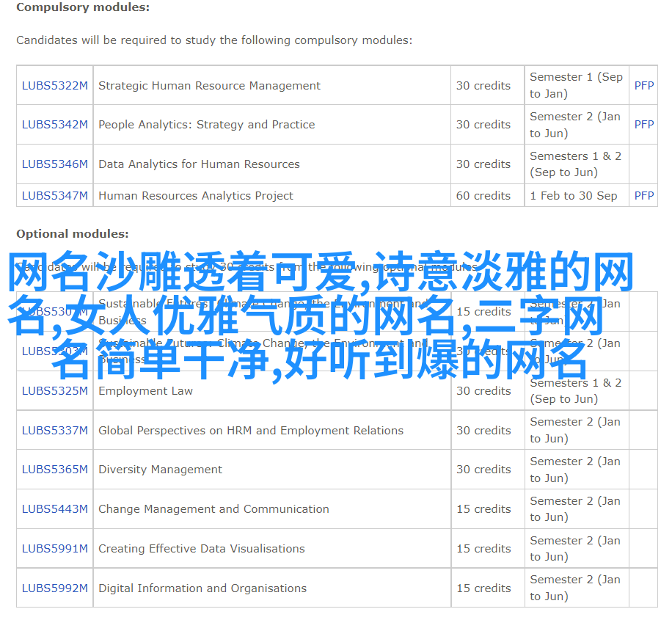Click '15 credits' in LUBS5443M row
The height and width of the screenshot is (620, 672).
(483, 509)
